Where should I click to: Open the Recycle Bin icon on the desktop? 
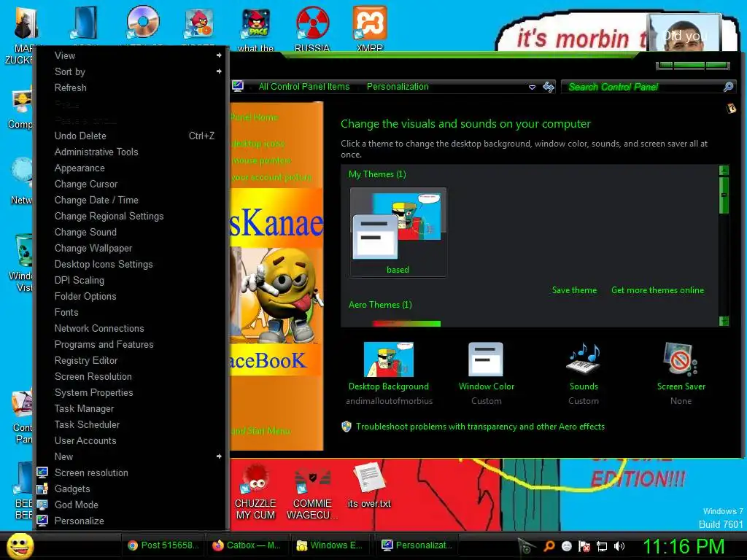point(24,250)
